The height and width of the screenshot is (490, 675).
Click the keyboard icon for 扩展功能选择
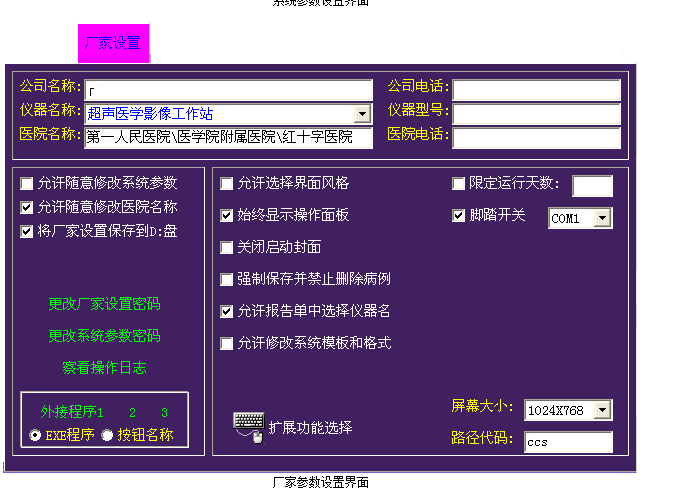point(248,425)
